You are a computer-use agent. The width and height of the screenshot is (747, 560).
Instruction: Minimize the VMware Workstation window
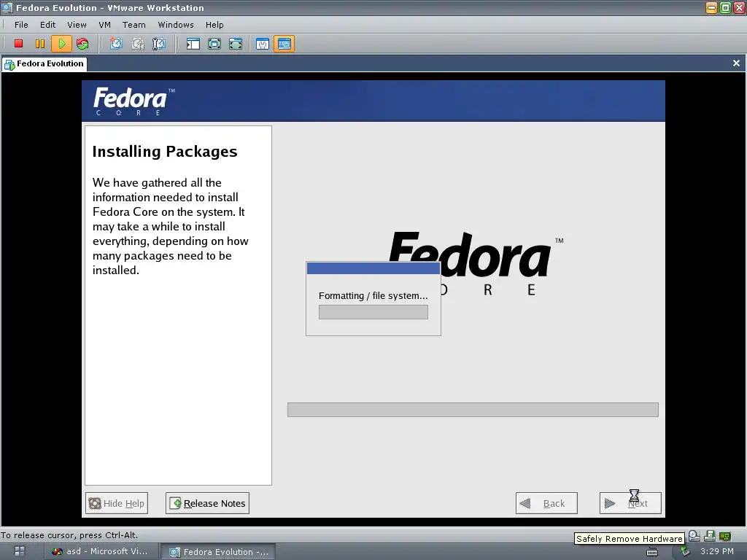(x=711, y=7)
